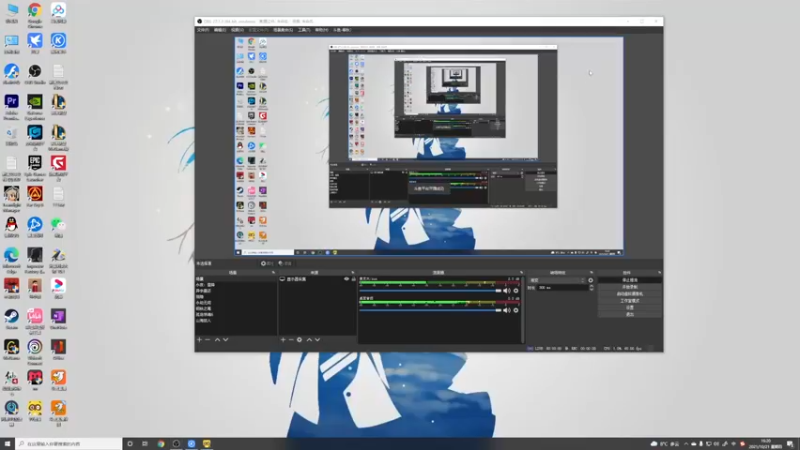Remove the selected scene with the minus icon
Image resolution: width=800 pixels, height=450 pixels.
pyautogui.click(x=208, y=340)
